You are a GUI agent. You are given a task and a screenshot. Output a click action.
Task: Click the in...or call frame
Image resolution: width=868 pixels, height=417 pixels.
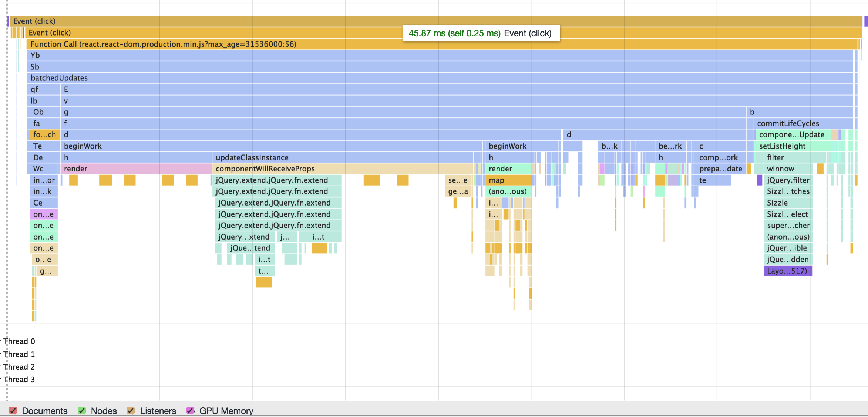click(44, 180)
